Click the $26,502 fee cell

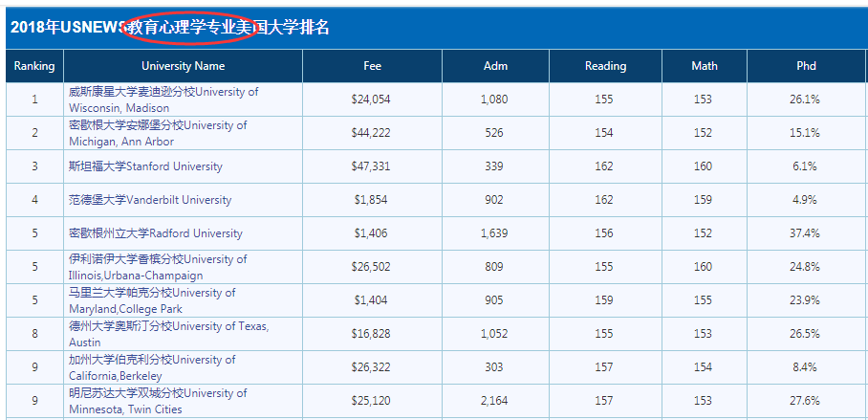(371, 267)
